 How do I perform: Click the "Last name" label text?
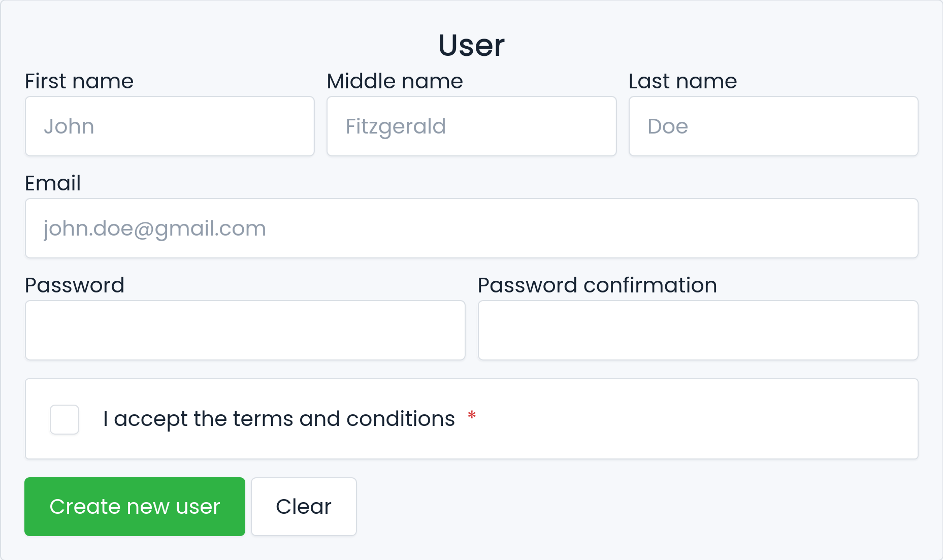click(682, 81)
